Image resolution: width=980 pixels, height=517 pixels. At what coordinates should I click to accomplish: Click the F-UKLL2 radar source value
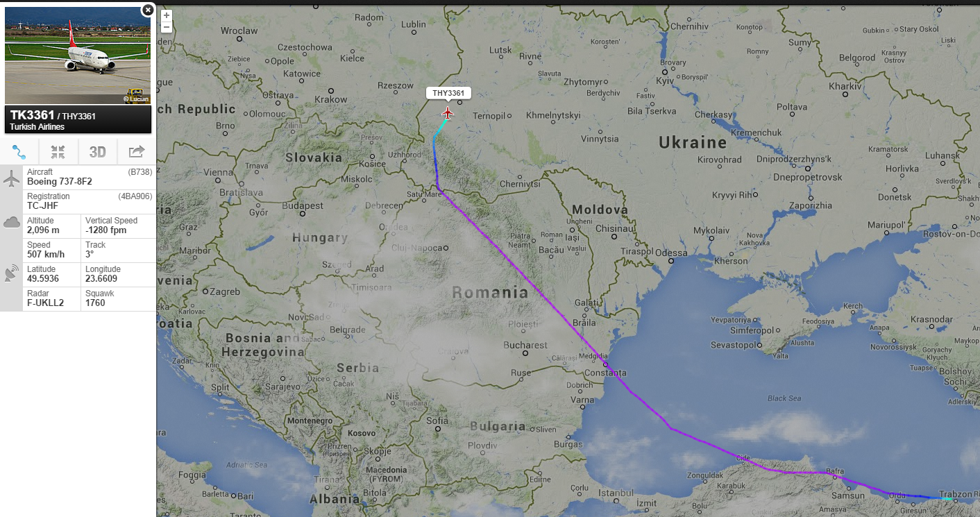(45, 303)
